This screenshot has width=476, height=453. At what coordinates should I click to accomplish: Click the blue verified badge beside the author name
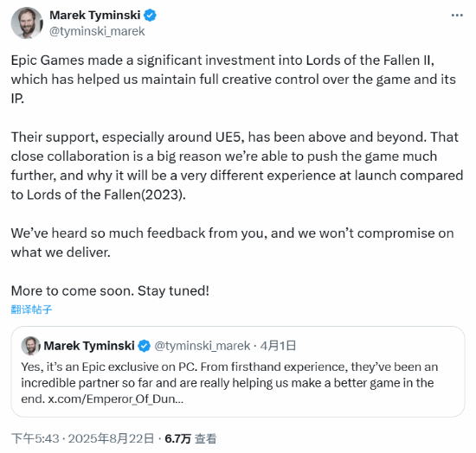pyautogui.click(x=150, y=16)
